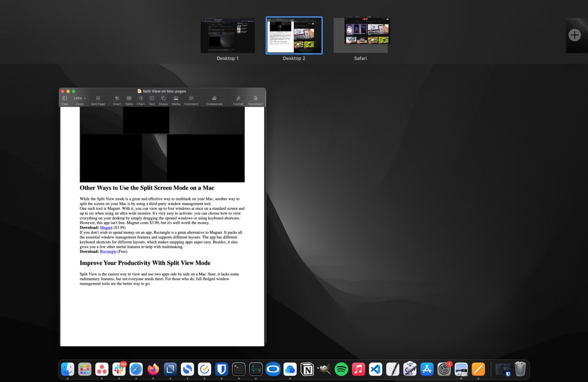This screenshot has height=382, width=588.
Task: Open the Document settings panel
Action: (255, 99)
